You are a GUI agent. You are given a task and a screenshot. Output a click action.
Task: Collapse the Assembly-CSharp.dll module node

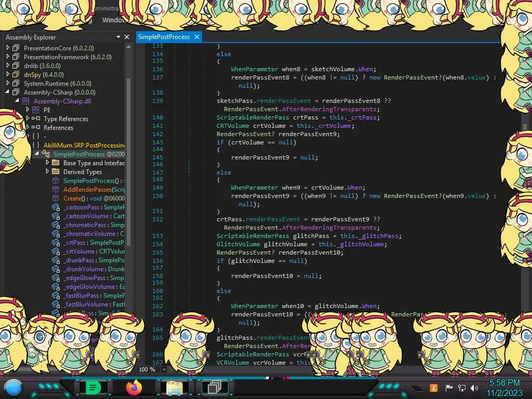tap(17, 101)
